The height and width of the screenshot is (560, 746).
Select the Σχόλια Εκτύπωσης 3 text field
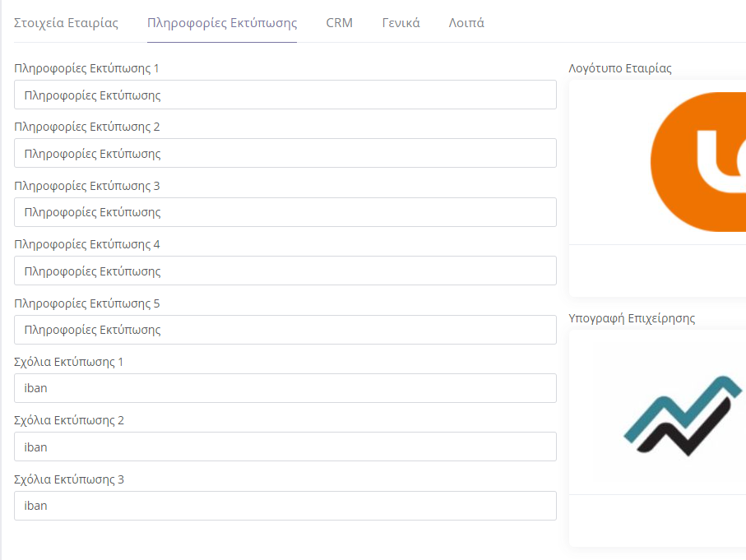coord(285,506)
